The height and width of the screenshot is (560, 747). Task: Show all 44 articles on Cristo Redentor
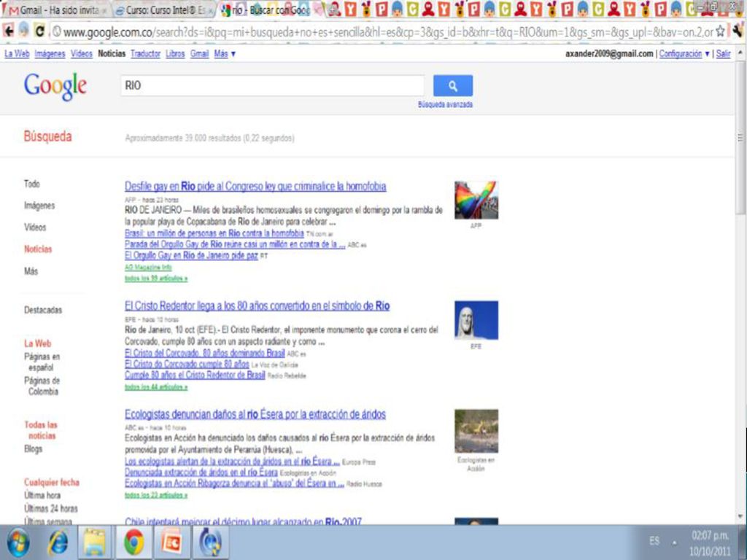coord(156,387)
